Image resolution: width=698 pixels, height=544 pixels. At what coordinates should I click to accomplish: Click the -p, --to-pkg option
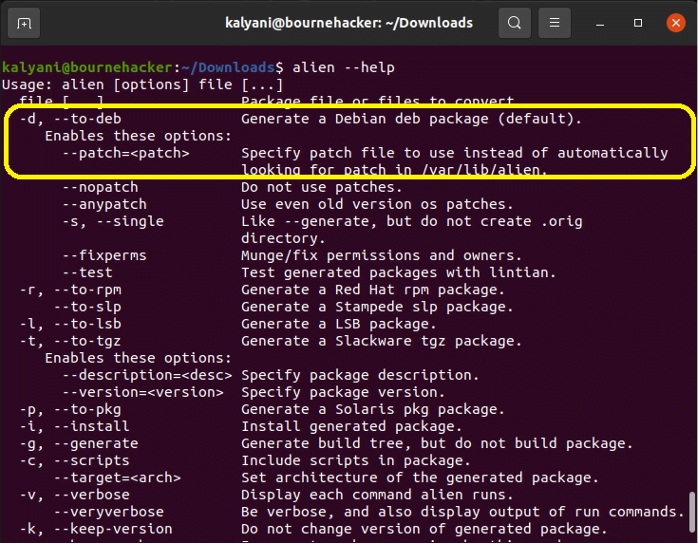point(70,410)
